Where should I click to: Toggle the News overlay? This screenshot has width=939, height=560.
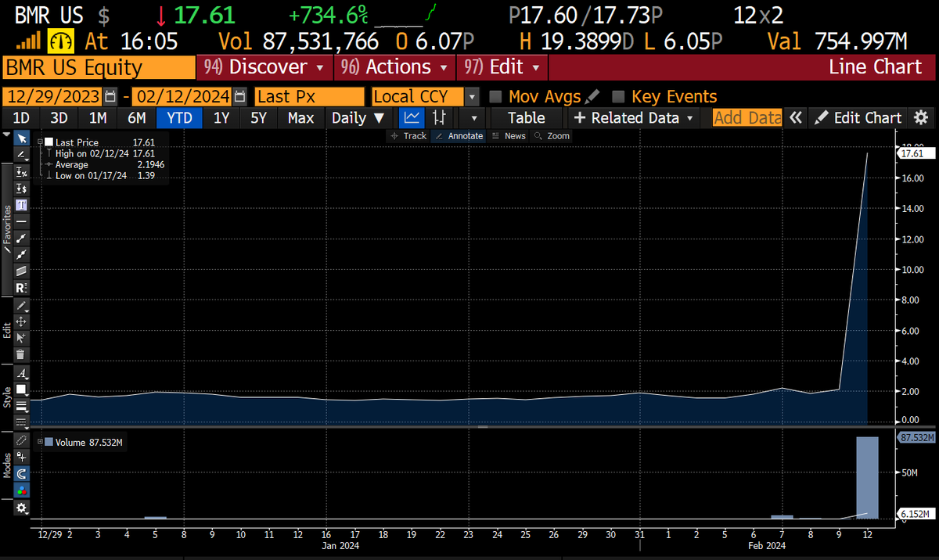coord(509,136)
